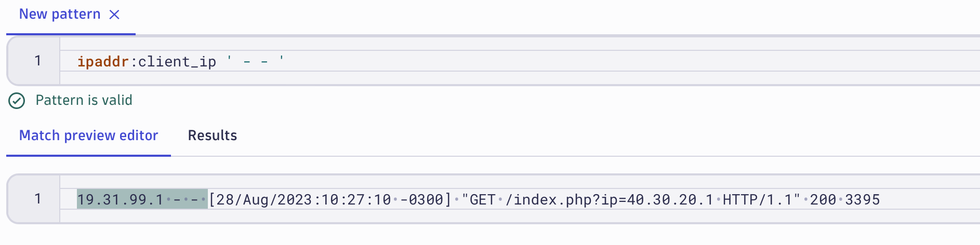Click the "Pattern is valid" status text
The width and height of the screenshot is (980, 245).
84,100
